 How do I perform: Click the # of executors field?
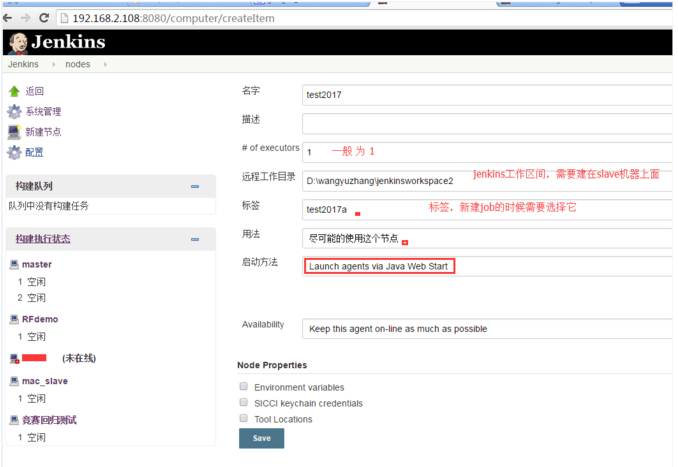point(487,152)
